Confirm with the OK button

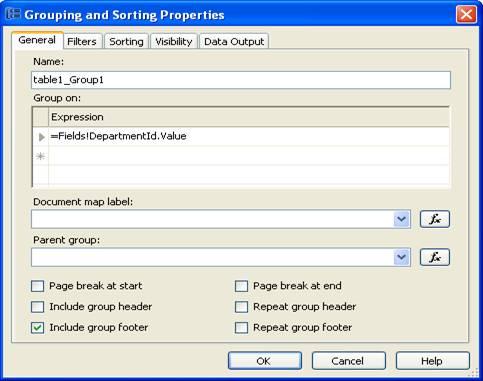point(265,361)
